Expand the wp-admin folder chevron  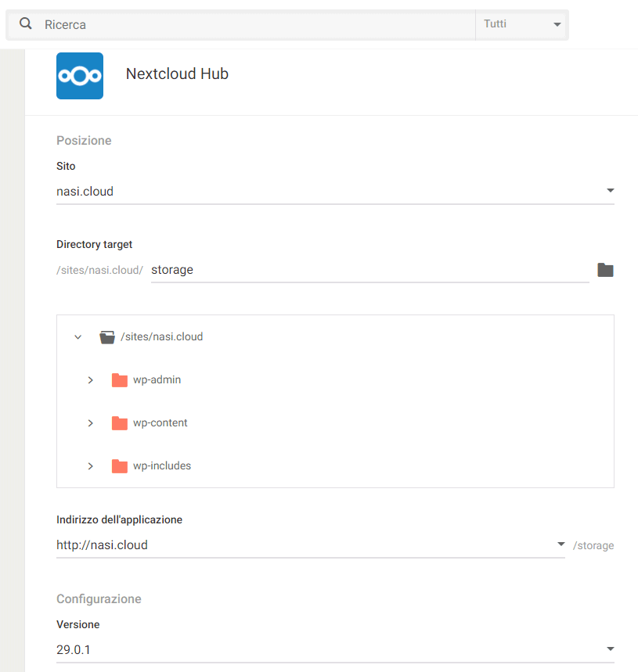91,380
